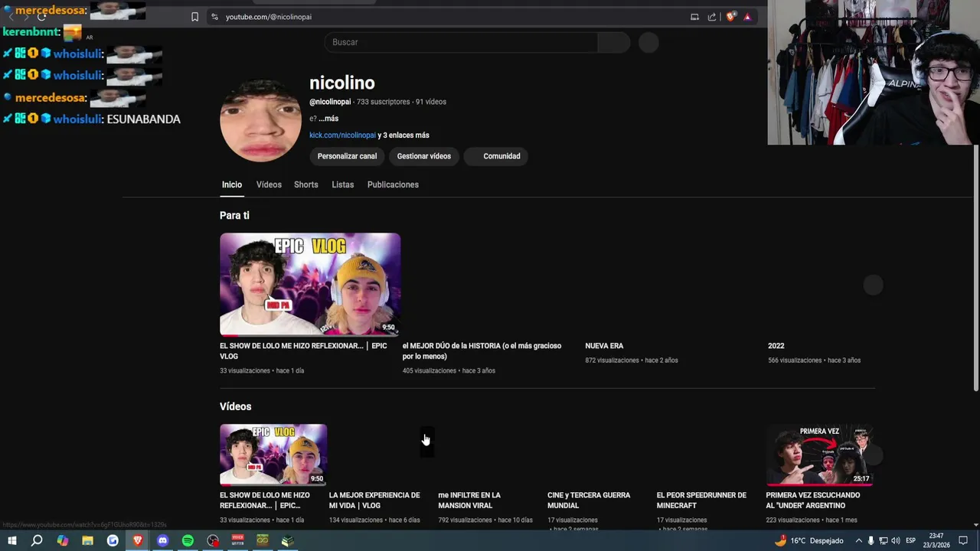Screen dimensions: 980x551
Task: Open Discord from the taskbar
Action: [162, 540]
